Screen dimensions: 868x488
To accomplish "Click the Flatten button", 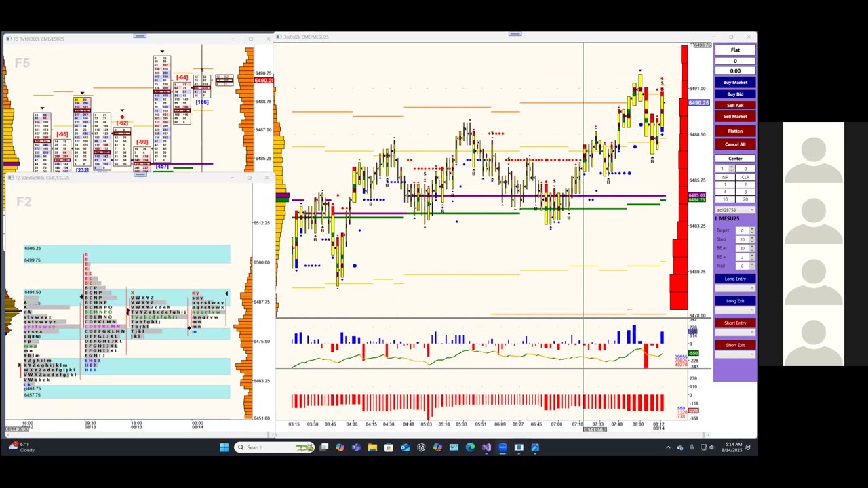I will coord(735,131).
